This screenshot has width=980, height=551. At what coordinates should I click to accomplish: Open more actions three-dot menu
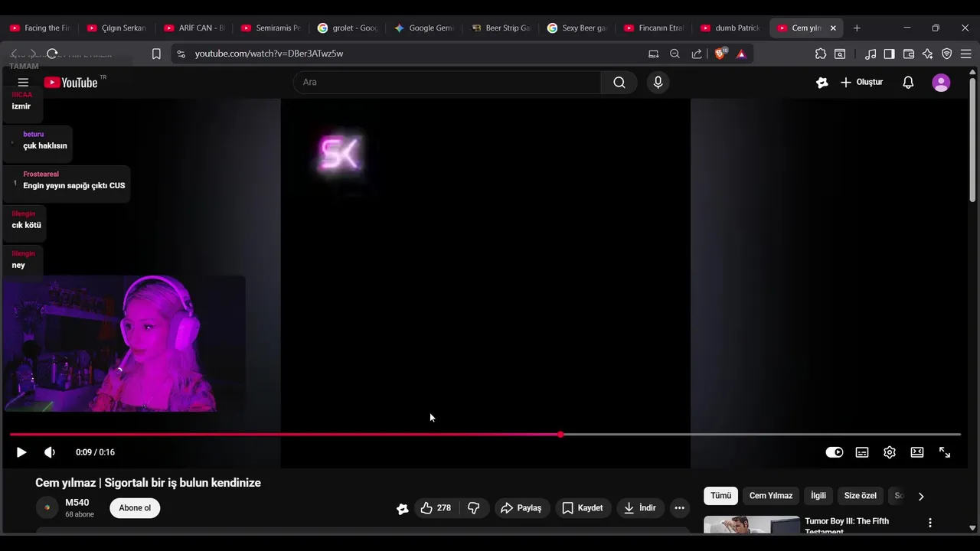point(679,508)
